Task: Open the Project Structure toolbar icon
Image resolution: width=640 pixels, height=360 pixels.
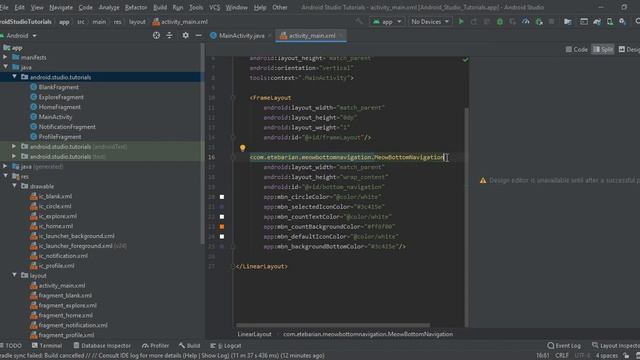Action: click(568, 22)
